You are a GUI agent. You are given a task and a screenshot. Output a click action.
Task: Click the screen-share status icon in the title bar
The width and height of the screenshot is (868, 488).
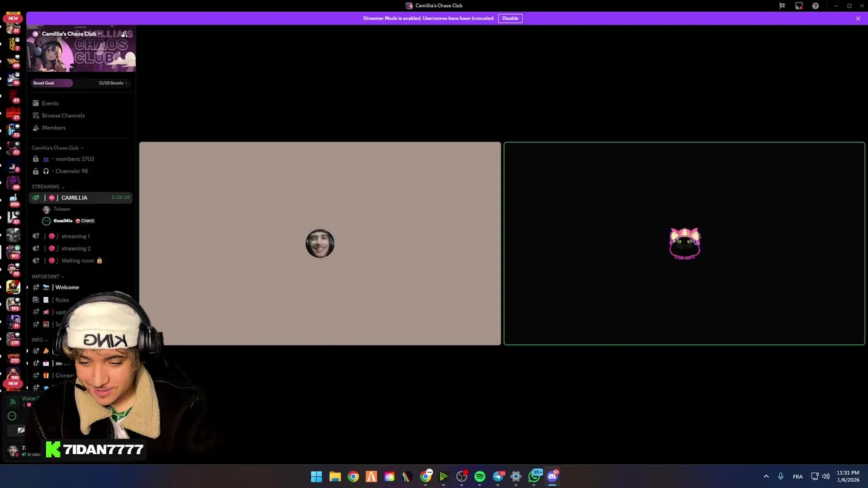pos(799,5)
